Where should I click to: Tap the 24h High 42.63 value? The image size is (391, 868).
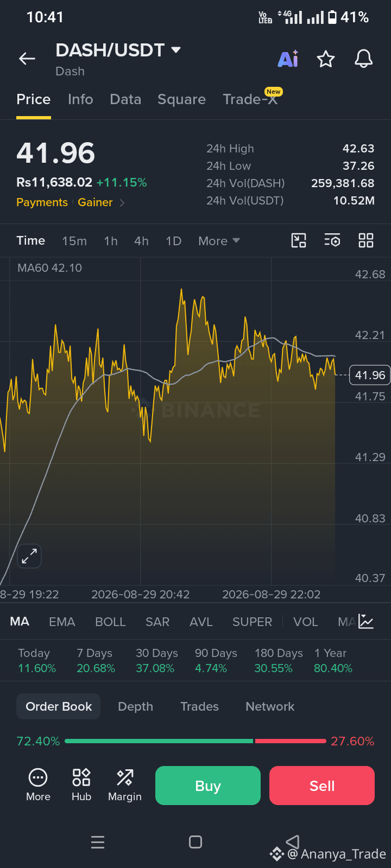358,149
